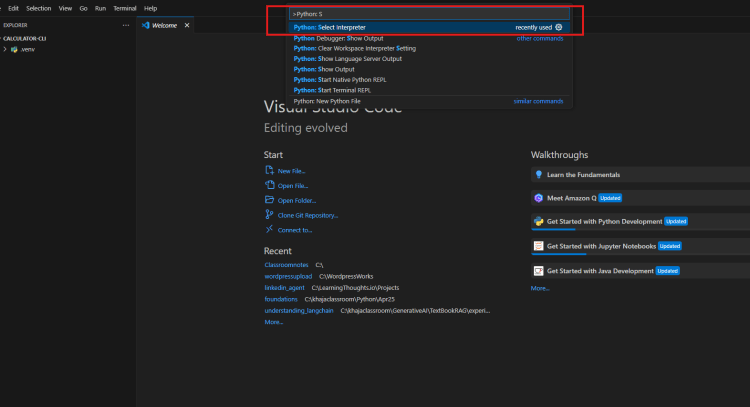Open the Help menu
750x407 pixels.
tap(150, 8)
